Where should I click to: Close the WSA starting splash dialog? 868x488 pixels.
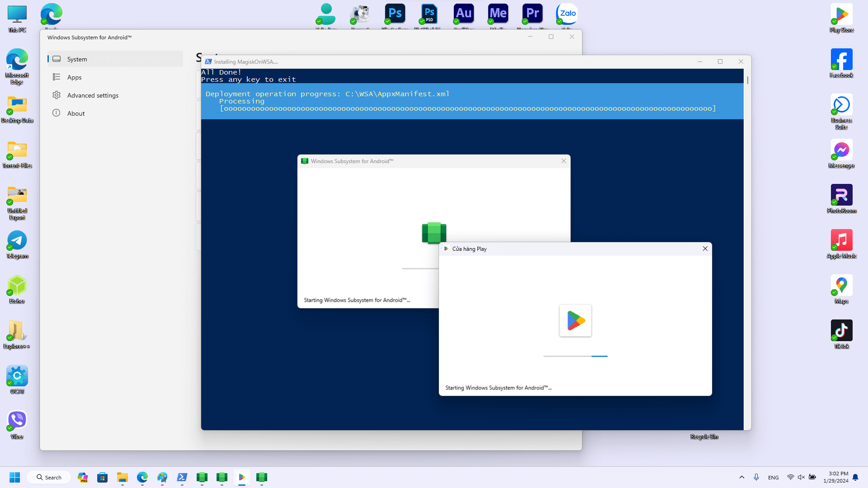coord(563,161)
